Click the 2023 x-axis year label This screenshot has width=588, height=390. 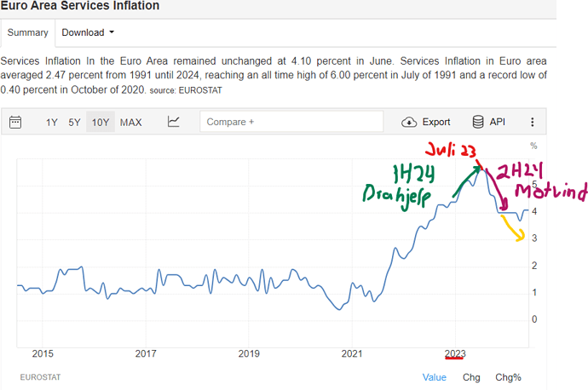[x=454, y=353]
